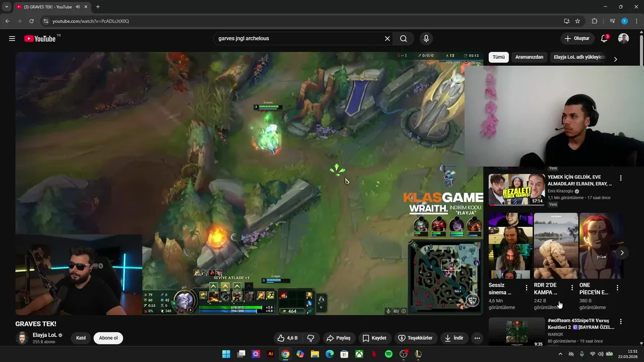Mute the tab via speaker icon

tap(78, 7)
